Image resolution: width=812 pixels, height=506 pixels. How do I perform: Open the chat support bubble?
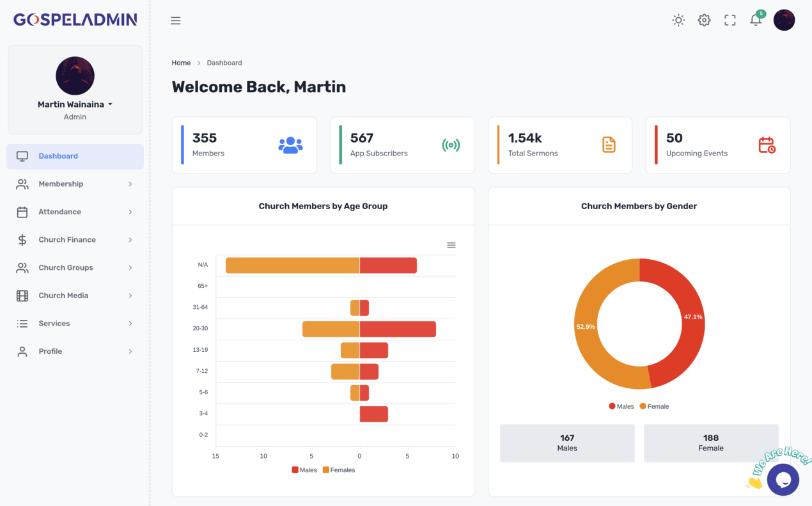(783, 479)
